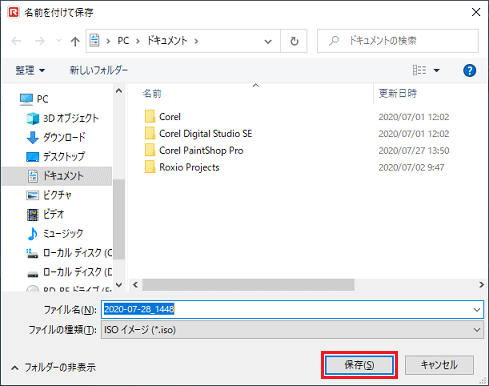Open the address bar history dropdown
The height and width of the screenshot is (386, 489).
(268, 41)
